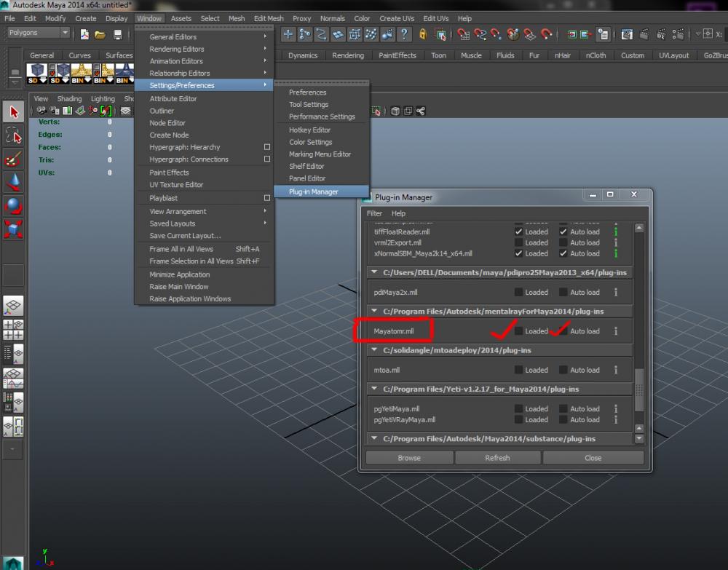The height and width of the screenshot is (570, 728).
Task: Select the arrow Select tool in toolbox
Action: [15, 111]
